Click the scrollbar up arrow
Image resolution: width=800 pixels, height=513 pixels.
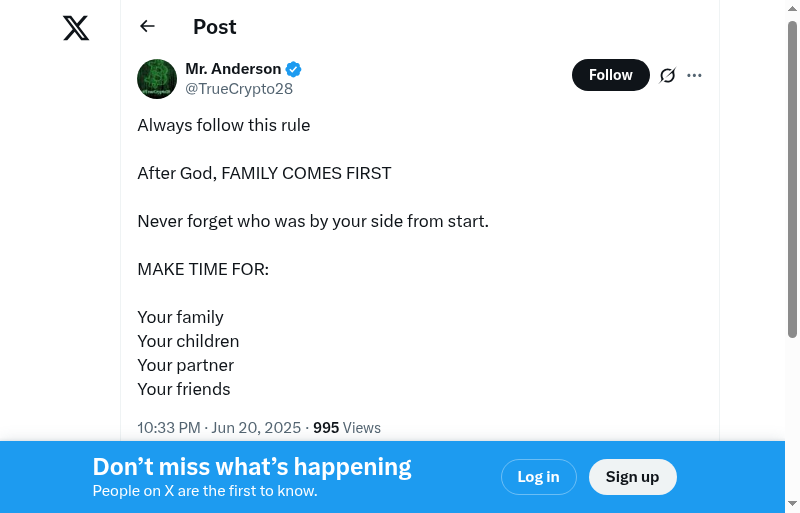pyautogui.click(x=792, y=9)
